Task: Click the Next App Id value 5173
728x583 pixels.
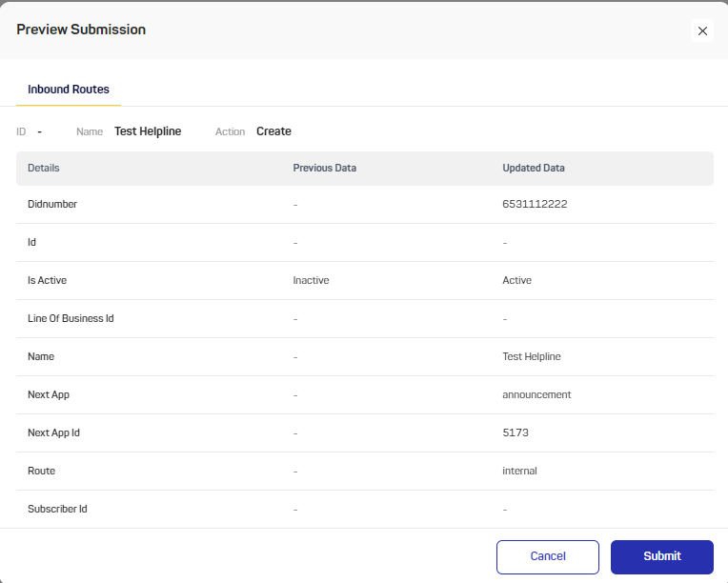Action: click(516, 432)
